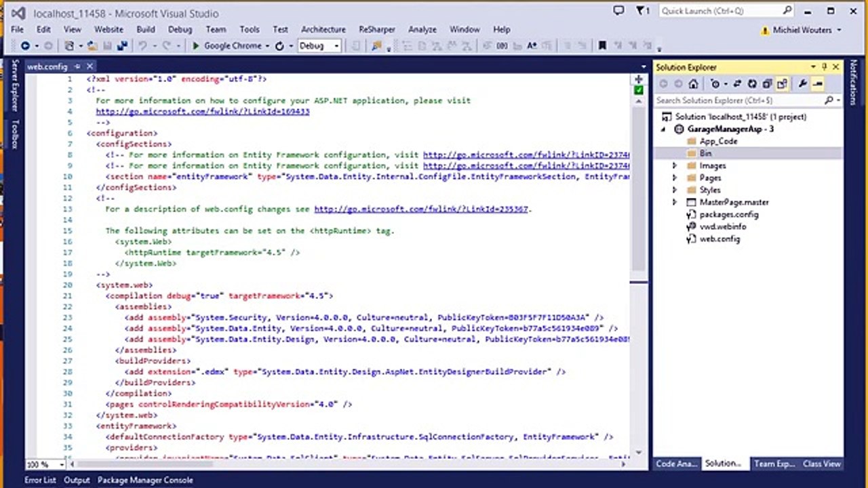
Task: Click the Open File folder icon in toolbar
Action: coord(92,46)
